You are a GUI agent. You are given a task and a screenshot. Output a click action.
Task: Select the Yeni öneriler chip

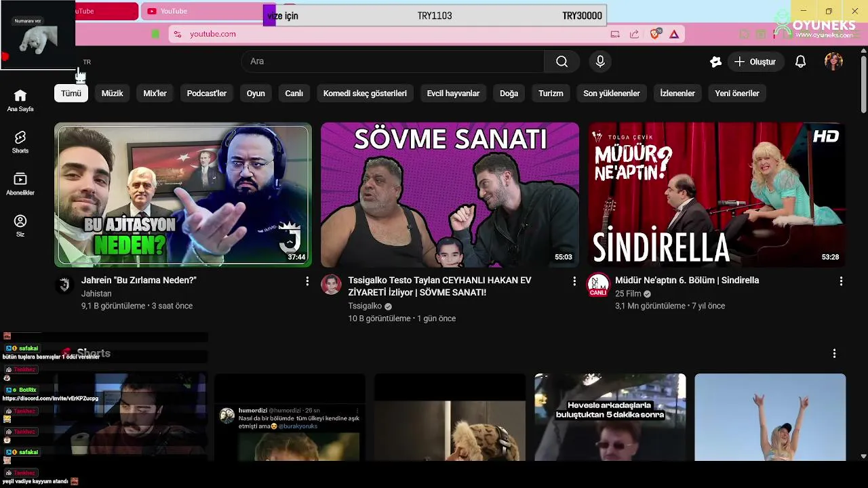pyautogui.click(x=737, y=94)
